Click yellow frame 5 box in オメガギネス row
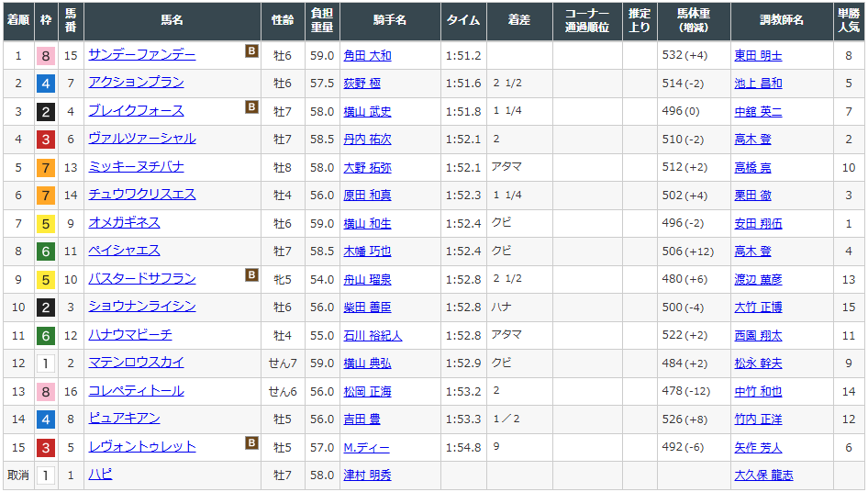 click(45, 223)
